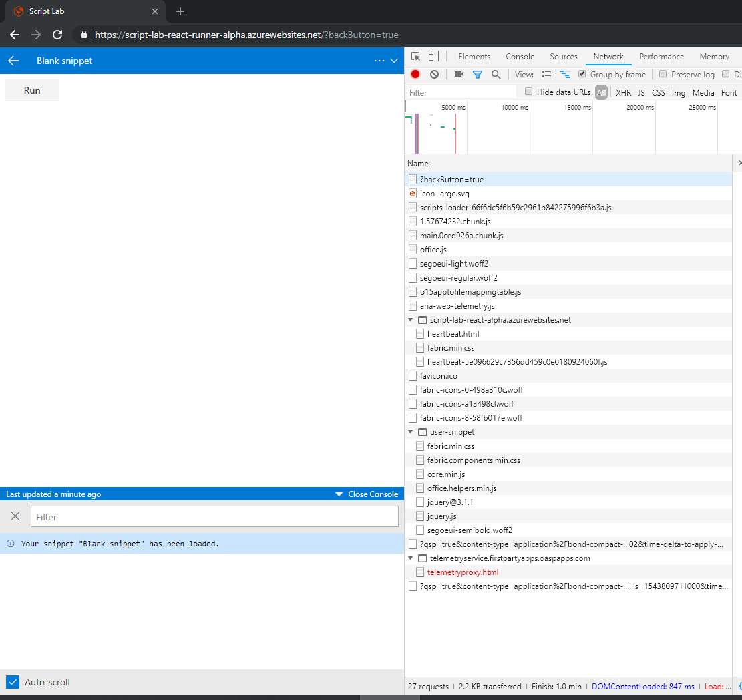Screen dimensions: 742x700
Task: Open the network filter funnel icon
Action: (x=477, y=74)
